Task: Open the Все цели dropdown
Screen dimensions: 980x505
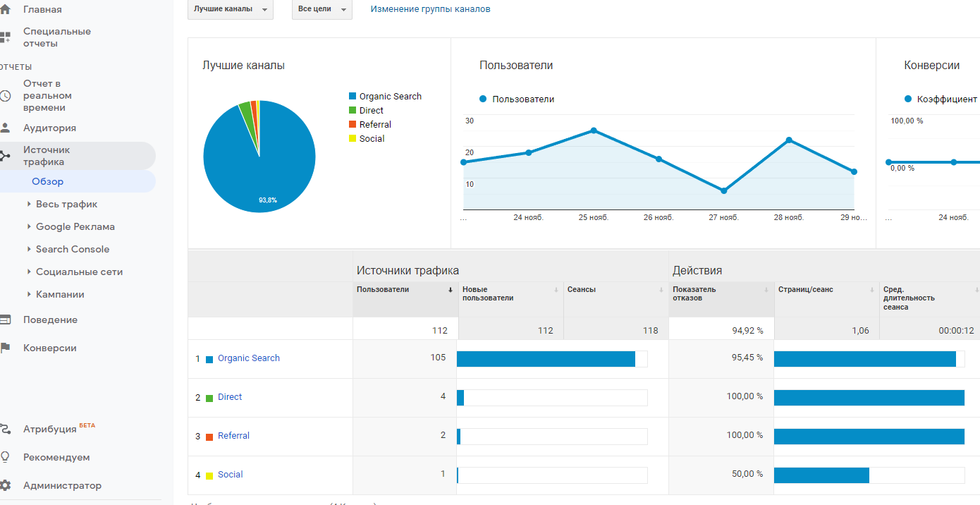Action: click(x=321, y=9)
